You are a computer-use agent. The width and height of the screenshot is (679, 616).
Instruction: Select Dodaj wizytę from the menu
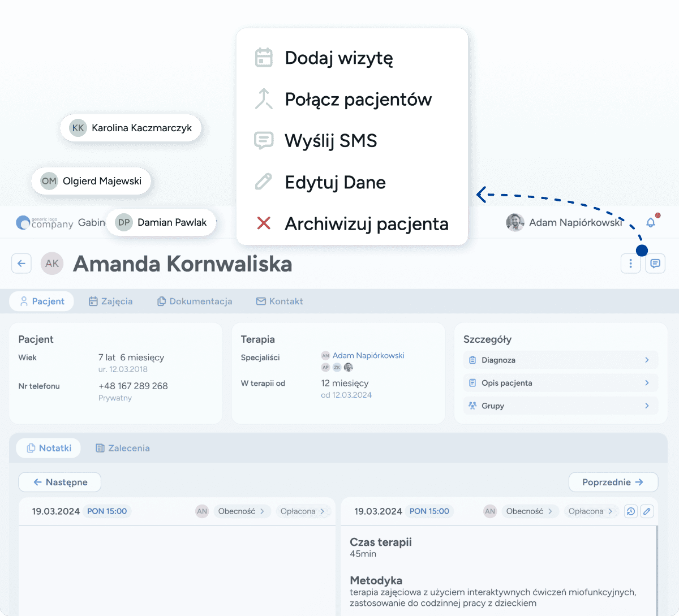click(x=338, y=58)
